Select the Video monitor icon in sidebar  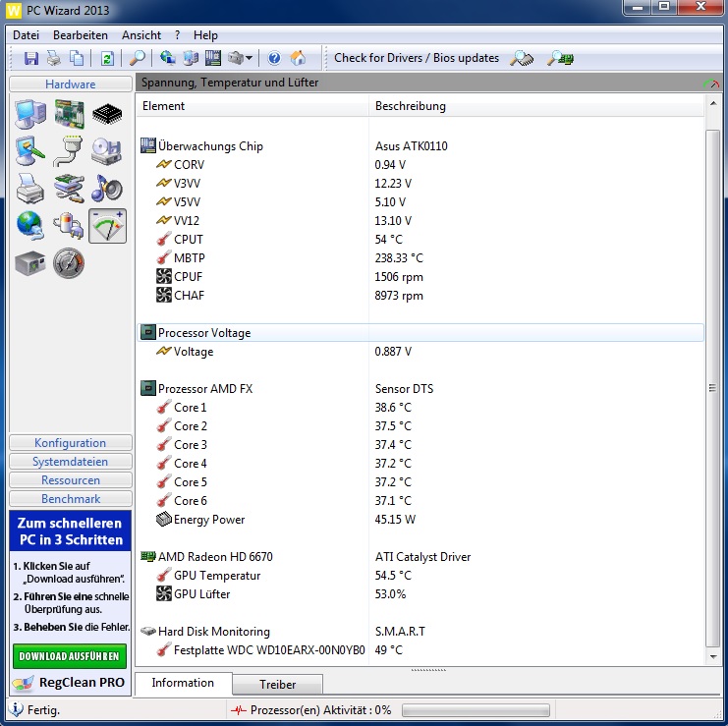(x=30, y=151)
